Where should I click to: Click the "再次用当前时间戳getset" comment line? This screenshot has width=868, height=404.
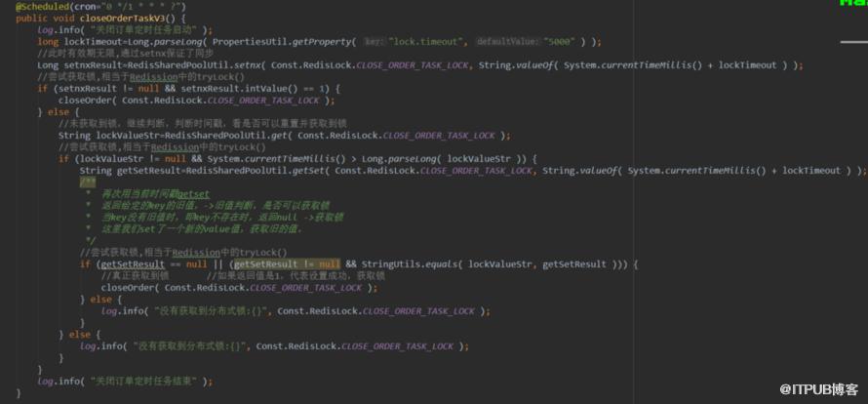click(155, 194)
